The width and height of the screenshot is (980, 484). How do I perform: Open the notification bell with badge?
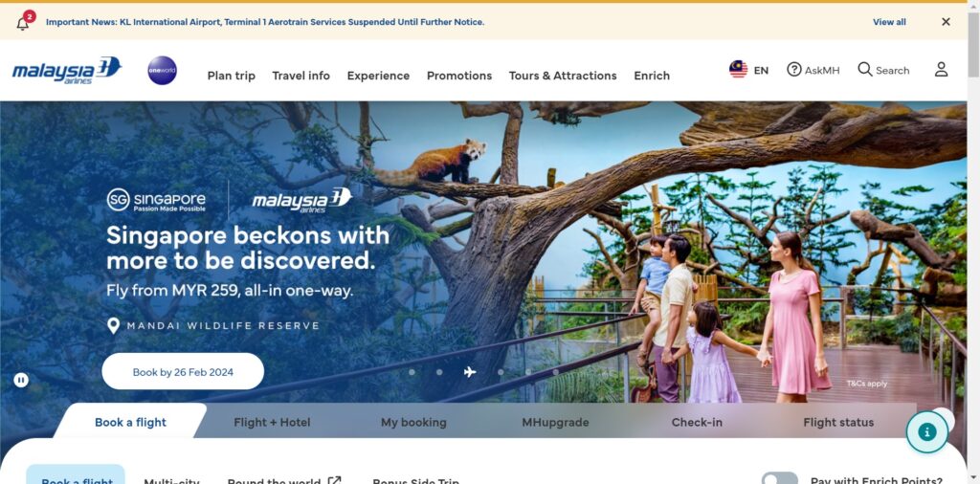[x=24, y=22]
